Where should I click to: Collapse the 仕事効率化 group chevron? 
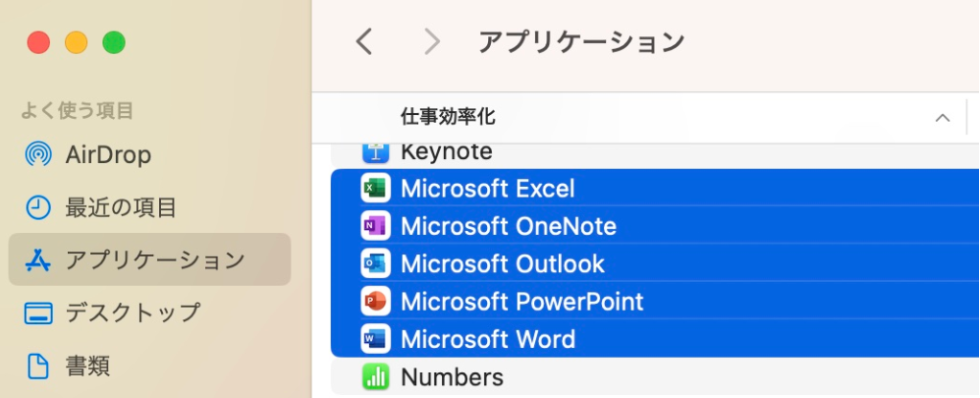[943, 118]
